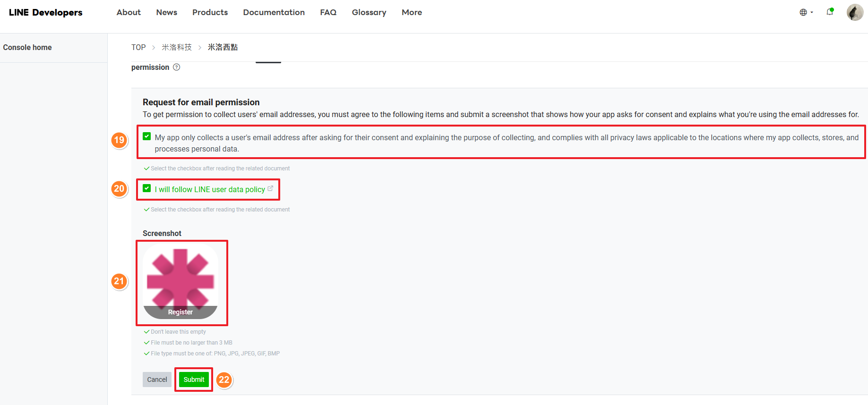Open the More menu in navigation
Screen dimensions: 868x405
tap(412, 12)
